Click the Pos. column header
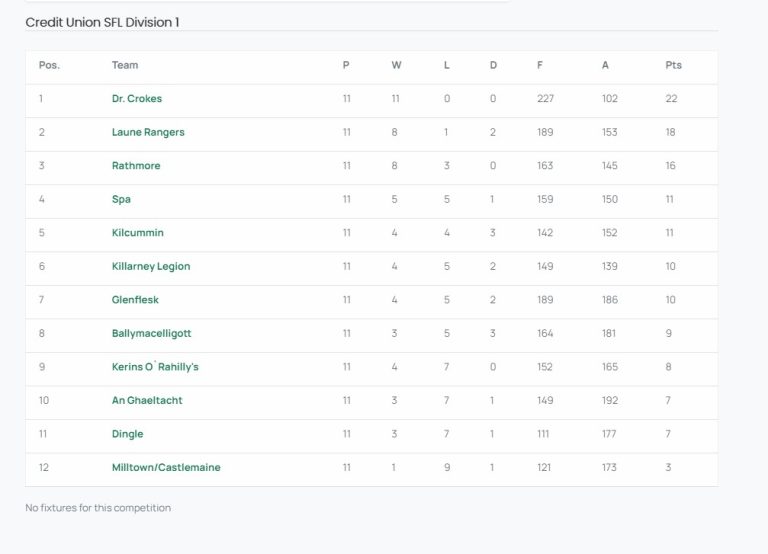768x554 pixels. (49, 65)
